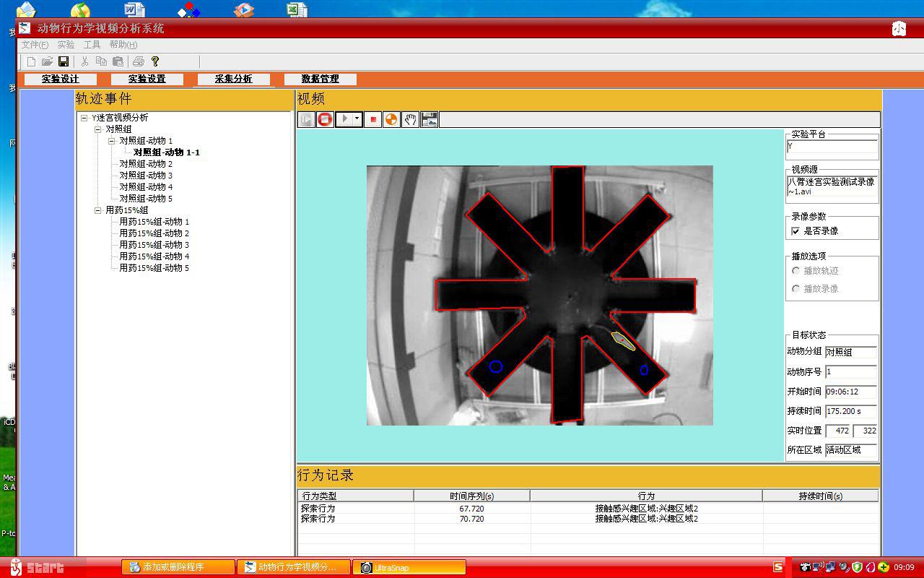Image resolution: width=924 pixels, height=578 pixels.
Task: Toggle the 是否录像 checkbox
Action: pyautogui.click(x=796, y=231)
